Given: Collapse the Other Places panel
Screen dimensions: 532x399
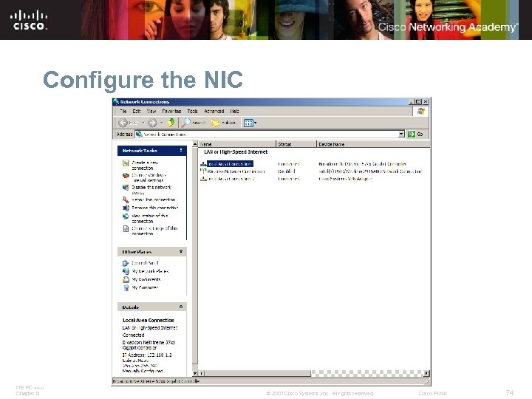Looking at the screenshot, I should pos(181,251).
